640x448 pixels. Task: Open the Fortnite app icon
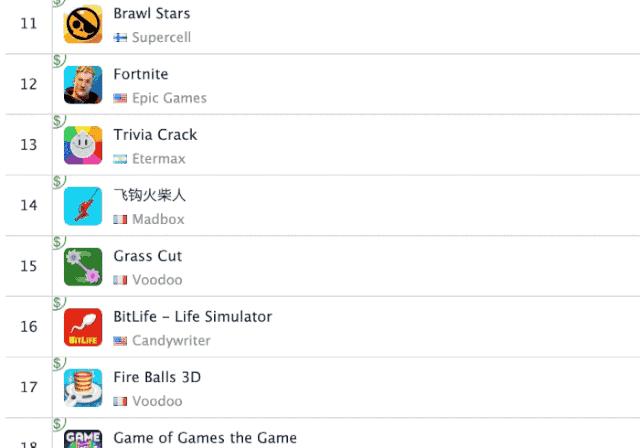(83, 85)
